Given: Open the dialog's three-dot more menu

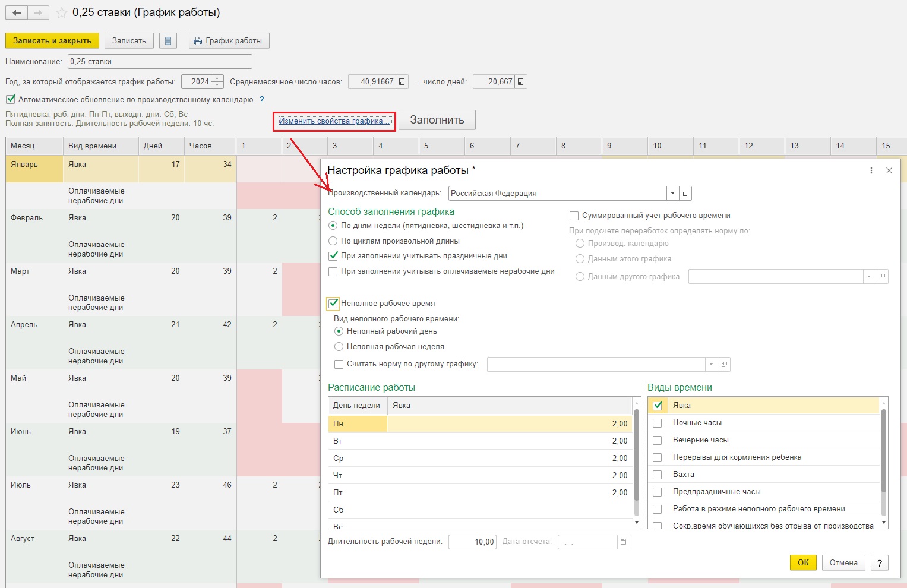Looking at the screenshot, I should click(x=871, y=170).
